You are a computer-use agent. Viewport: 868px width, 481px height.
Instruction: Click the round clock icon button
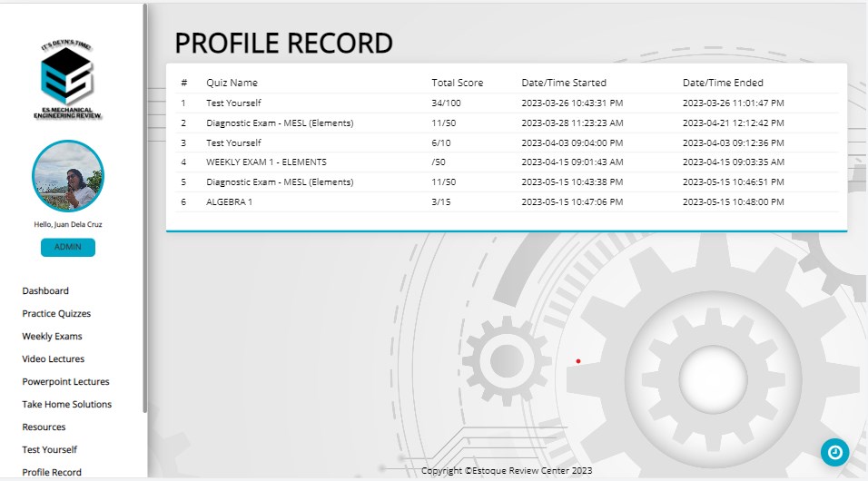(x=834, y=452)
